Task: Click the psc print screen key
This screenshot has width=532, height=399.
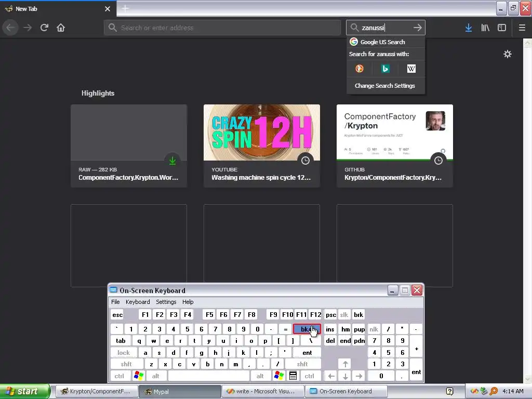Action: tap(331, 315)
